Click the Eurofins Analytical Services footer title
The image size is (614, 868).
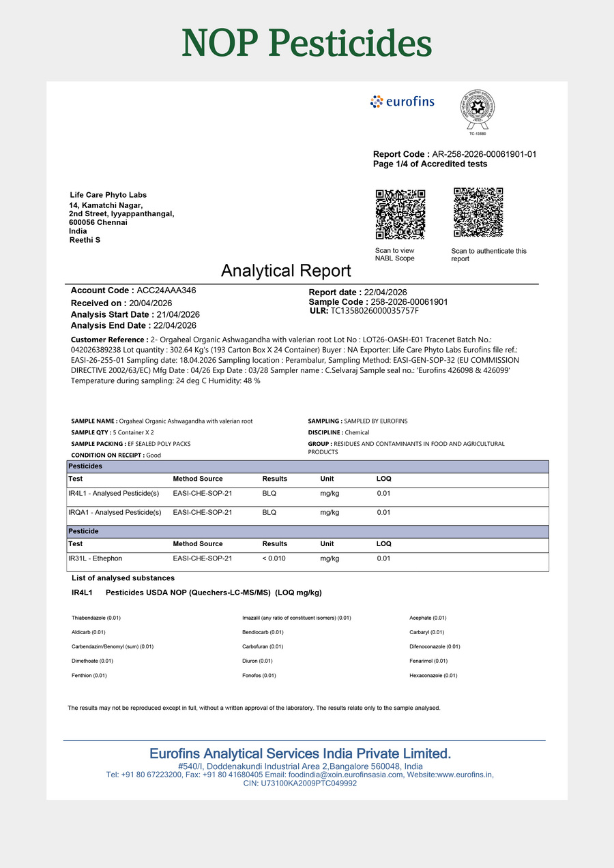(x=300, y=753)
